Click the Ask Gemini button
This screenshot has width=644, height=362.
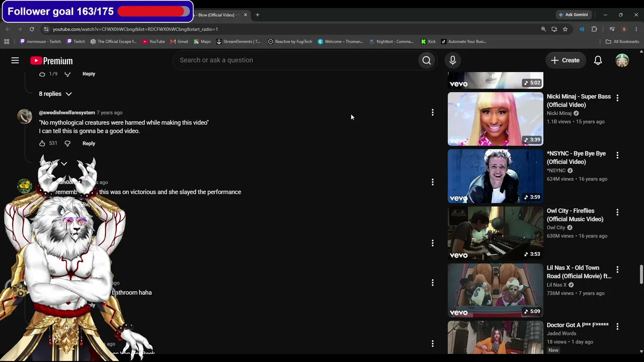(x=573, y=15)
